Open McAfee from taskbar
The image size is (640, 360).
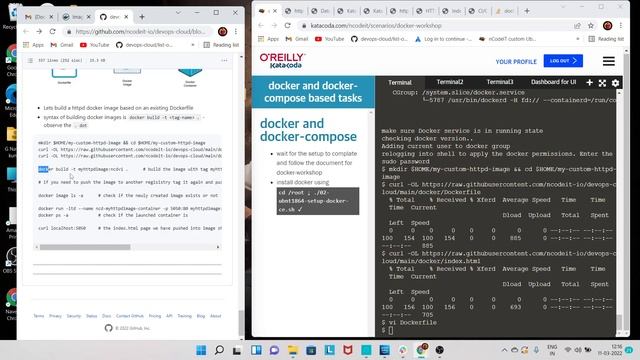(x=348, y=350)
